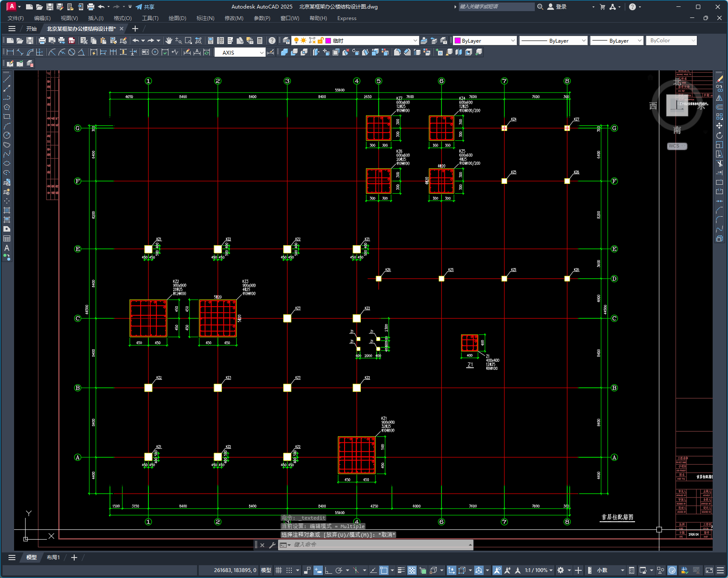Viewport: 728px width, 578px height.
Task: Select the Mirror modify tool
Action: point(719,98)
